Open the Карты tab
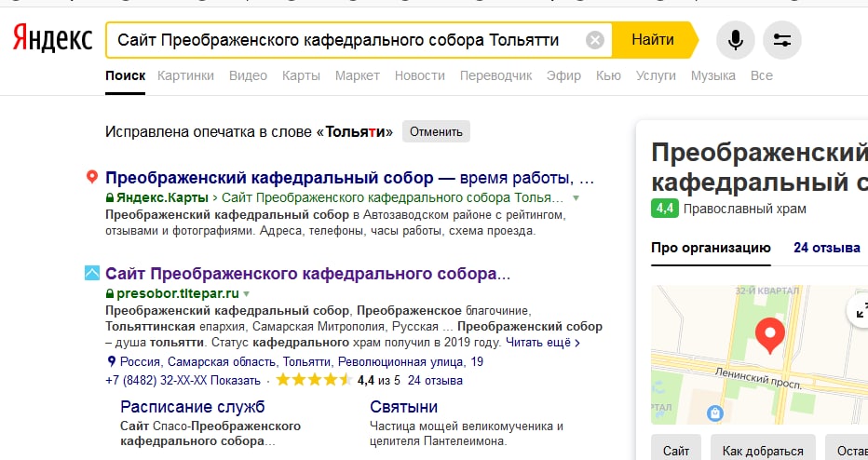The height and width of the screenshot is (460, 868). [301, 75]
